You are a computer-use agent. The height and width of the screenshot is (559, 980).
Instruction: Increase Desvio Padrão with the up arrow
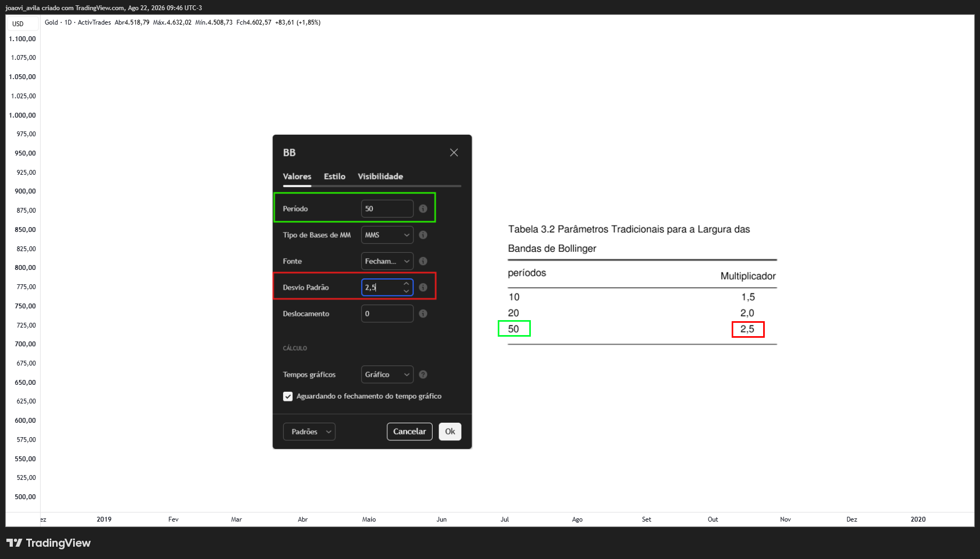[406, 284]
